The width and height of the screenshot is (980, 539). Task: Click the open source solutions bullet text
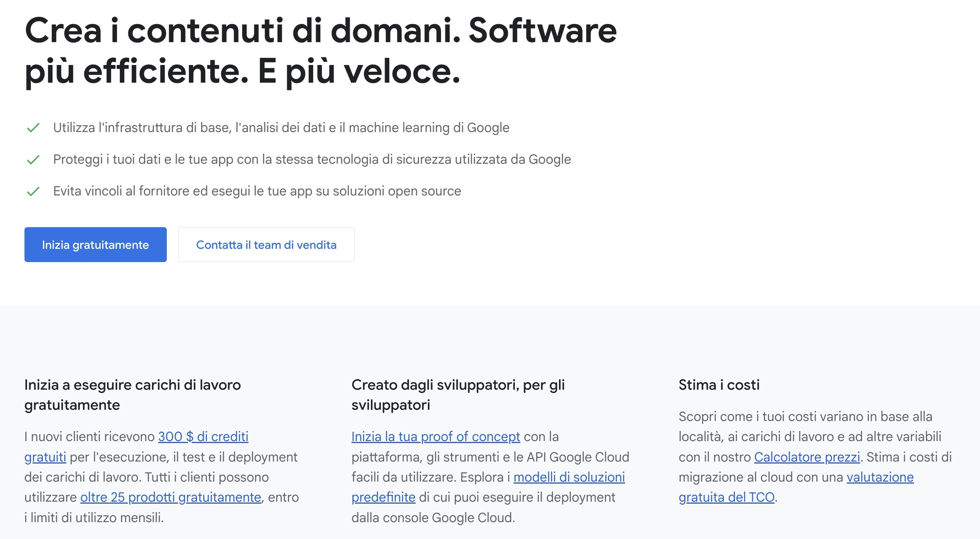click(x=257, y=192)
